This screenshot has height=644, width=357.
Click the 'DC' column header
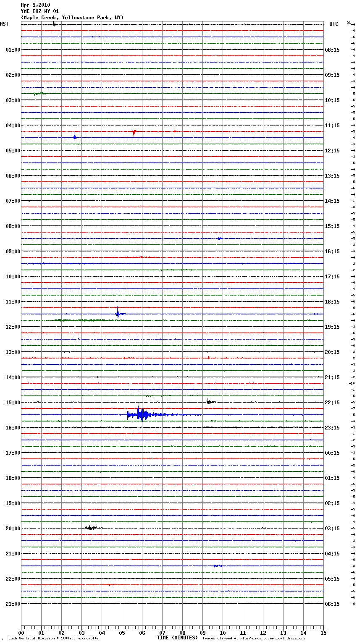[x=349, y=23]
